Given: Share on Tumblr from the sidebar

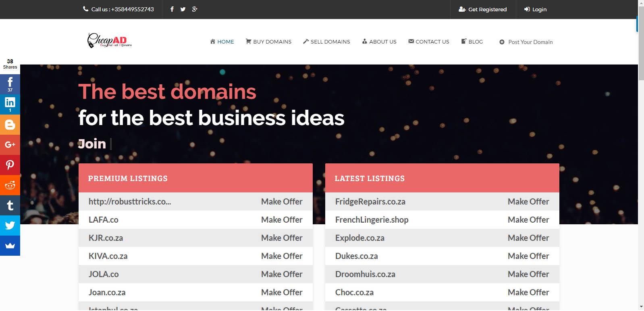Looking at the screenshot, I should pyautogui.click(x=10, y=205).
